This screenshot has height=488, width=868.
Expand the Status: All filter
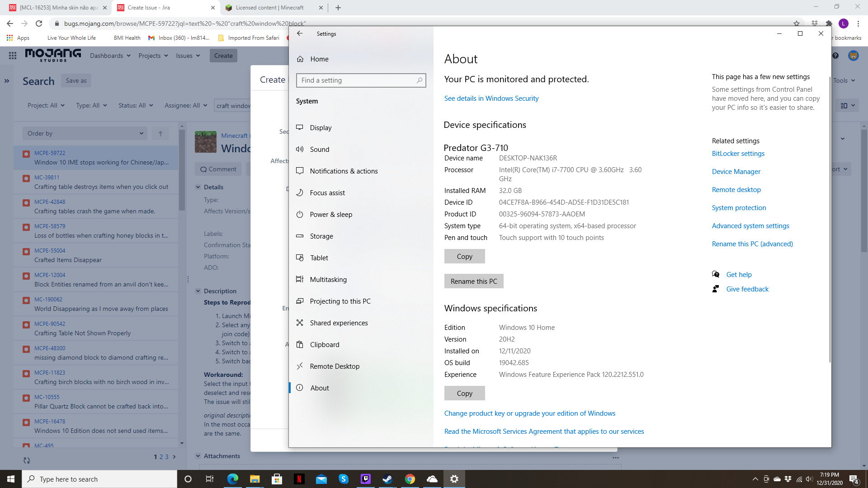[136, 105]
